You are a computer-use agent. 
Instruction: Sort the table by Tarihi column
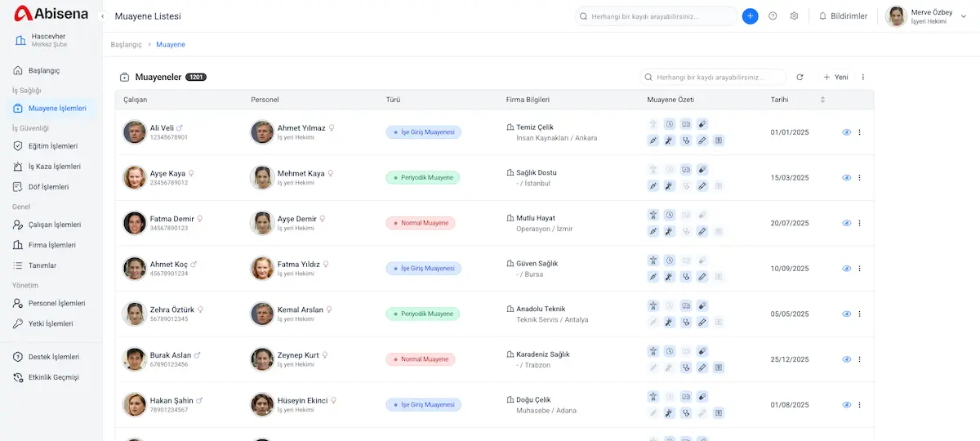(822, 100)
